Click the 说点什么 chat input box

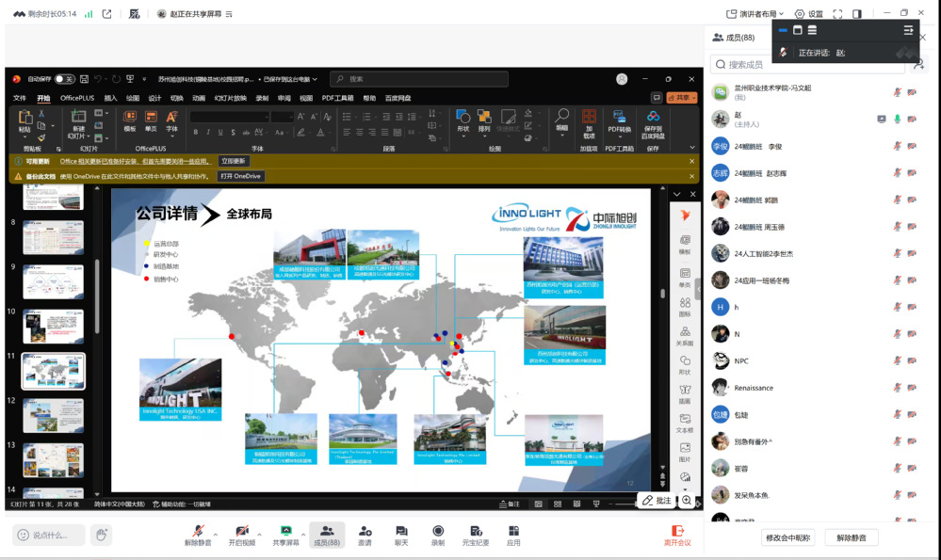point(49,535)
